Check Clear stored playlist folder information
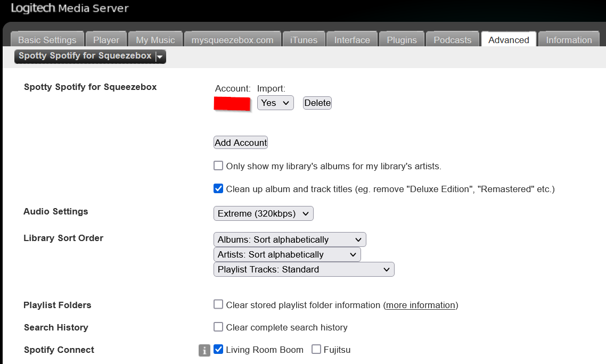606x364 pixels. tap(218, 304)
